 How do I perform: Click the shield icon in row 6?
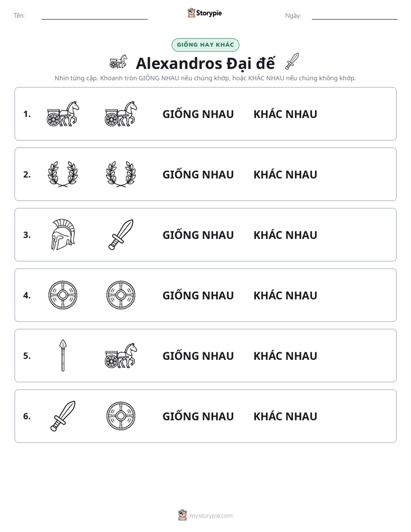click(x=121, y=416)
